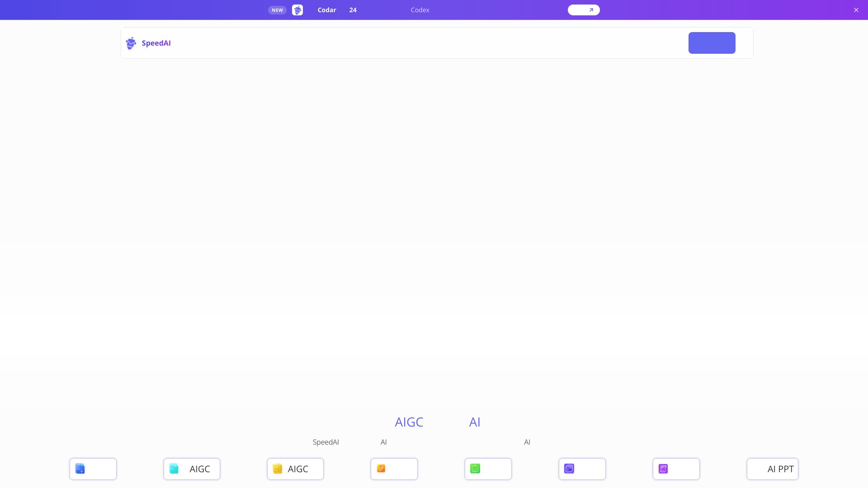Click the Codar text in the banner
868x488 pixels.
[x=327, y=10]
